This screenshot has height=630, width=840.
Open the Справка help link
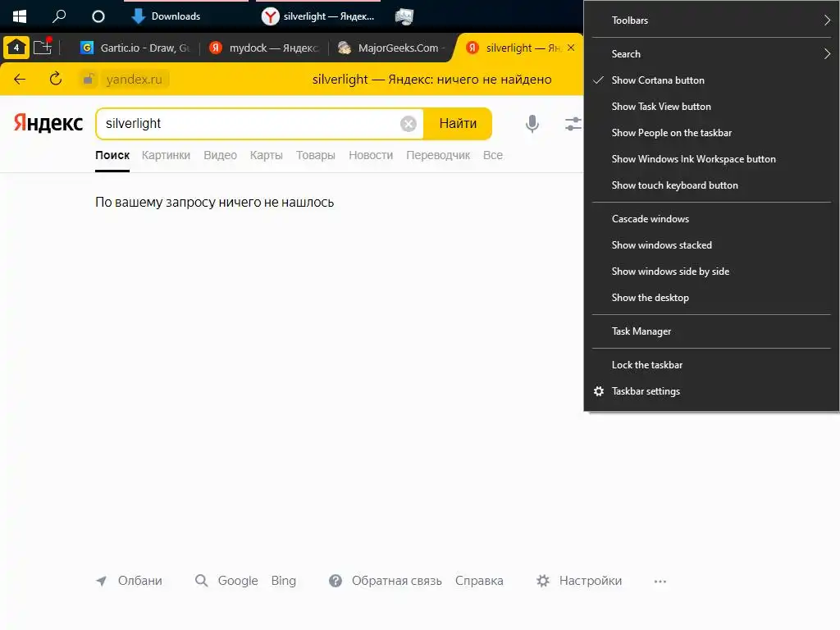(x=479, y=581)
